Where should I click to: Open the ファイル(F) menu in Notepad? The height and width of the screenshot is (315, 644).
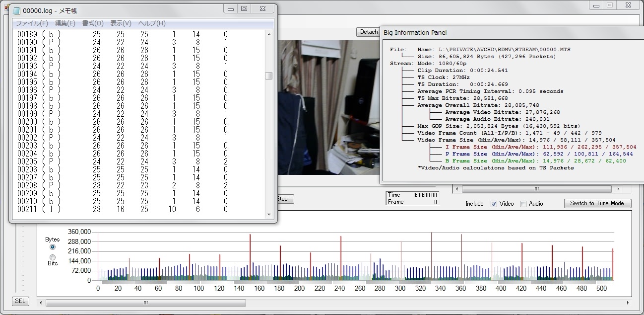pos(32,23)
